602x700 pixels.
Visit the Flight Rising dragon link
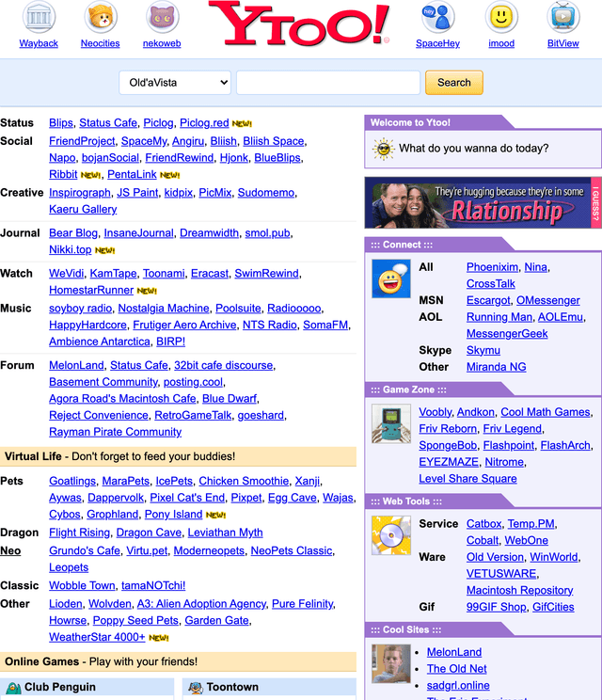coord(79,533)
